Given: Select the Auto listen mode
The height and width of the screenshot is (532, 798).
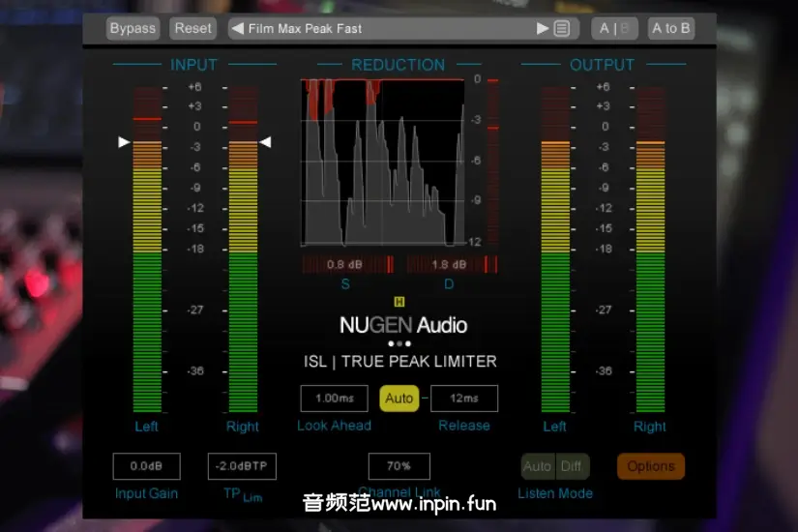Looking at the screenshot, I should coord(537,466).
